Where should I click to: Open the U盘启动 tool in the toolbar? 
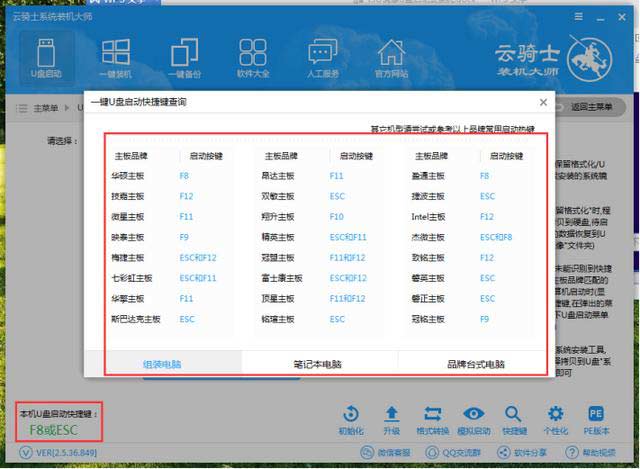point(46,58)
